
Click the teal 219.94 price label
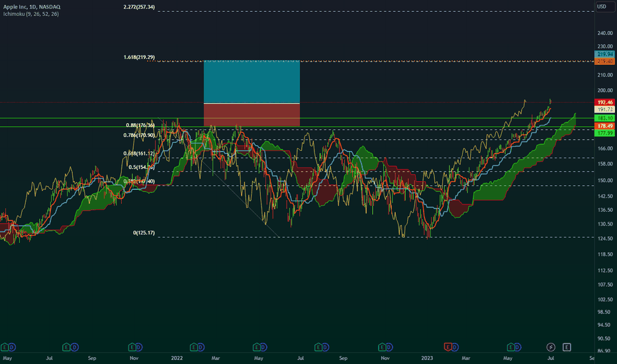click(x=605, y=54)
